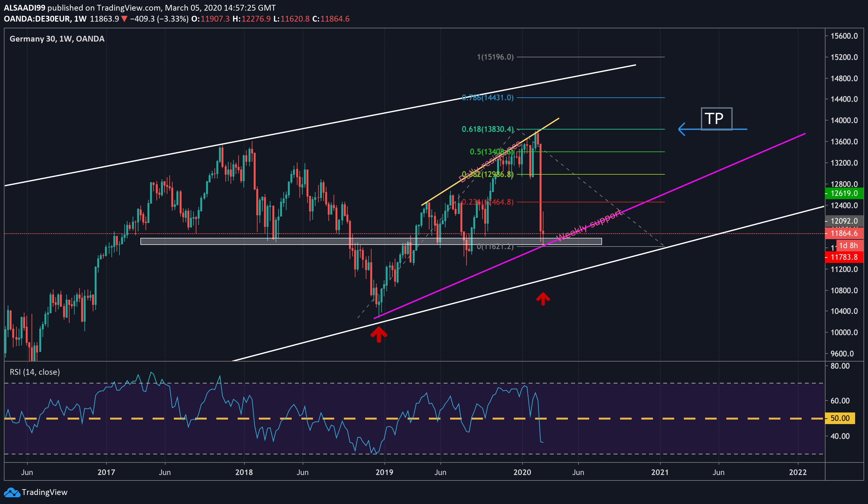Select the TP text box annotation

[x=716, y=119]
